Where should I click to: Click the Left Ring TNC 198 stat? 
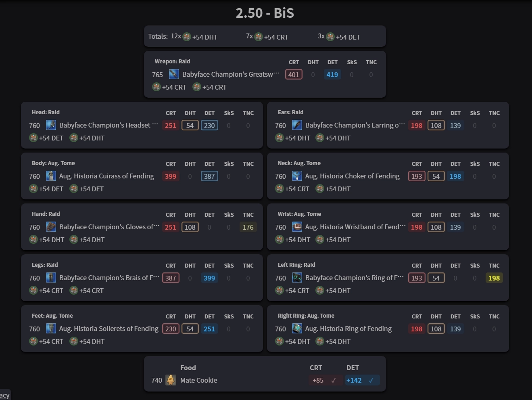[x=494, y=278]
